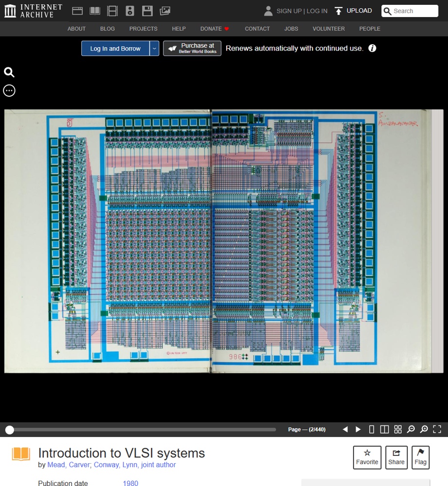This screenshot has width=448, height=486.
Task: Open the Web archive icon
Action: point(77,11)
